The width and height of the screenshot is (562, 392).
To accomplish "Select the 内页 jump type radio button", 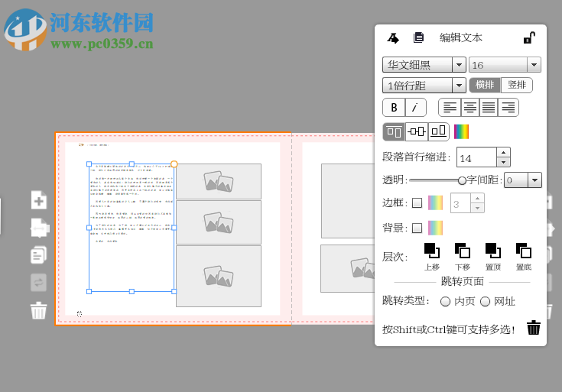I will click(x=445, y=302).
